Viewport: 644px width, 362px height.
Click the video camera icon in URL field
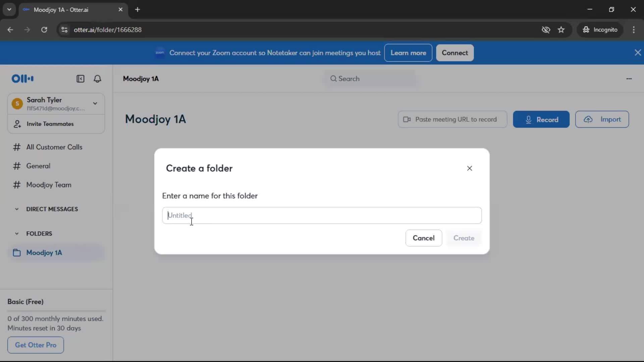(407, 119)
